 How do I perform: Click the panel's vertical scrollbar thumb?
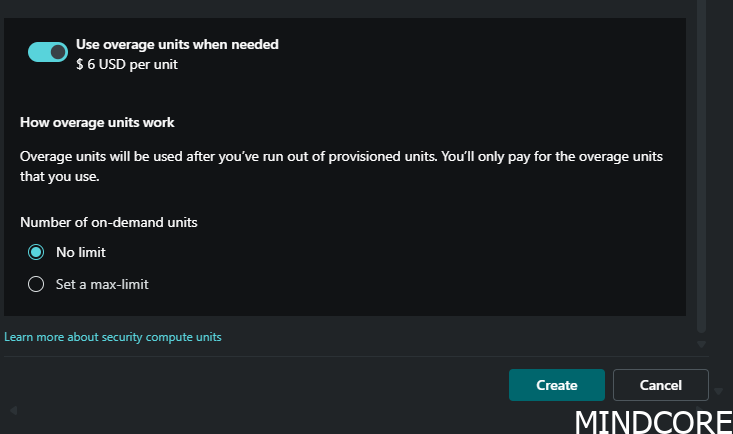point(701,166)
